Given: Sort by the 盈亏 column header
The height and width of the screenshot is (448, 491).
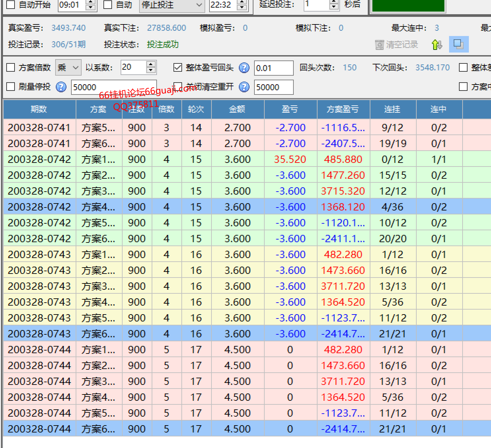Looking at the screenshot, I should (290, 109).
